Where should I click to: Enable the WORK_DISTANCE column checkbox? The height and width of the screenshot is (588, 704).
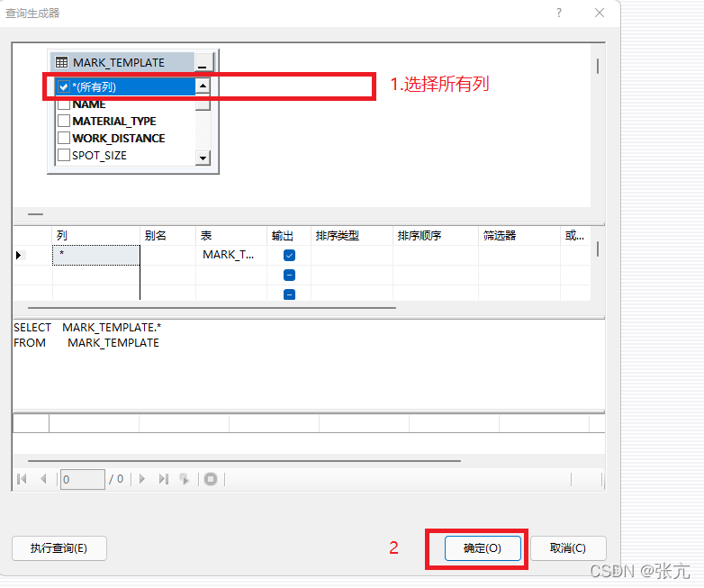click(x=64, y=138)
